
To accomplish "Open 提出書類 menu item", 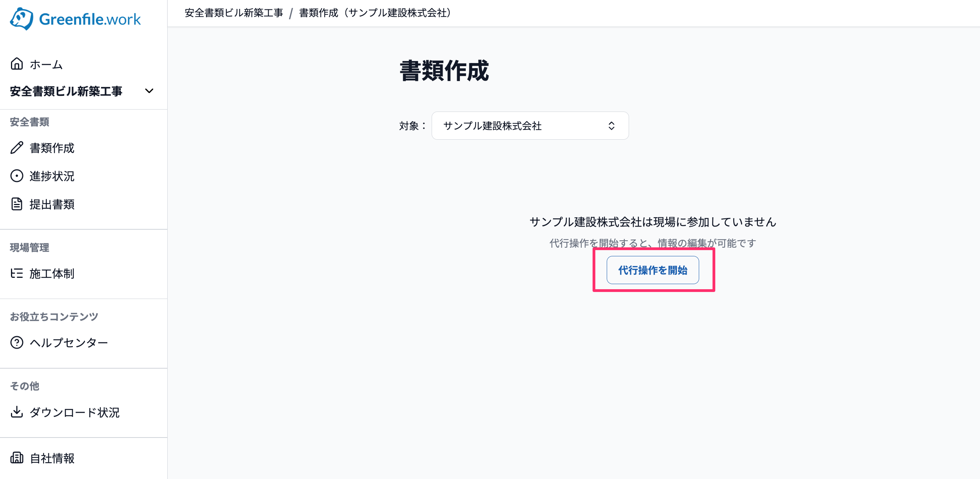I will coord(52,204).
